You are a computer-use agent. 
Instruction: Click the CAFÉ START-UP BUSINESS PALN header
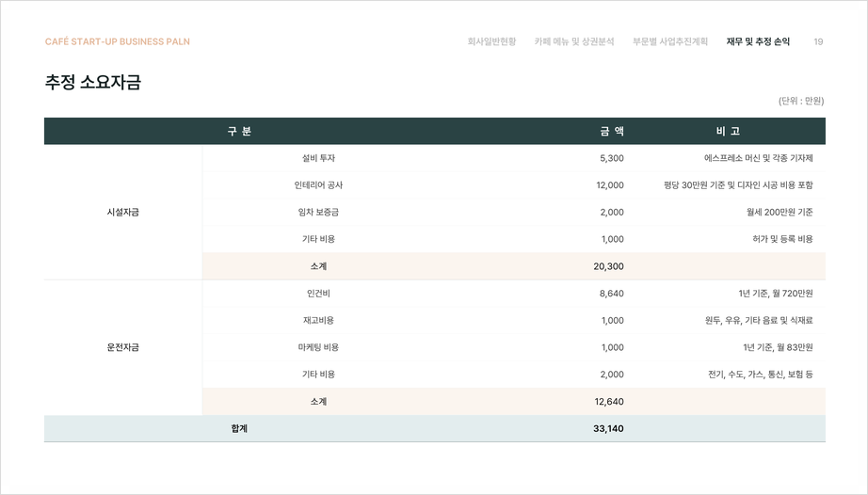tap(118, 41)
